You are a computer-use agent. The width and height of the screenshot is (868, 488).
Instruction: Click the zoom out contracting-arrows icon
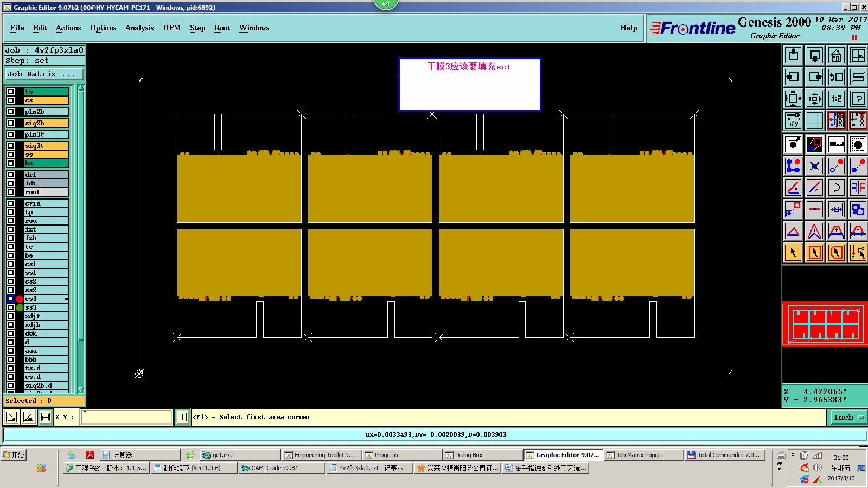point(815,99)
